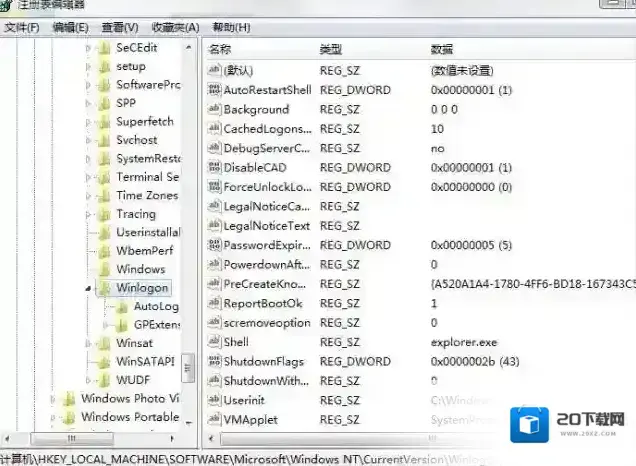Click the SeCEdit folder icon

pyautogui.click(x=105, y=48)
